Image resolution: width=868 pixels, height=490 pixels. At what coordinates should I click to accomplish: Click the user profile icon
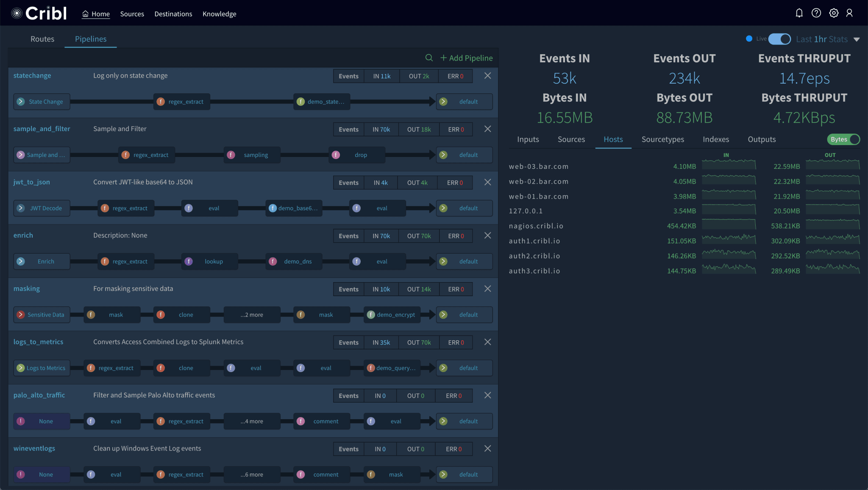coord(850,13)
